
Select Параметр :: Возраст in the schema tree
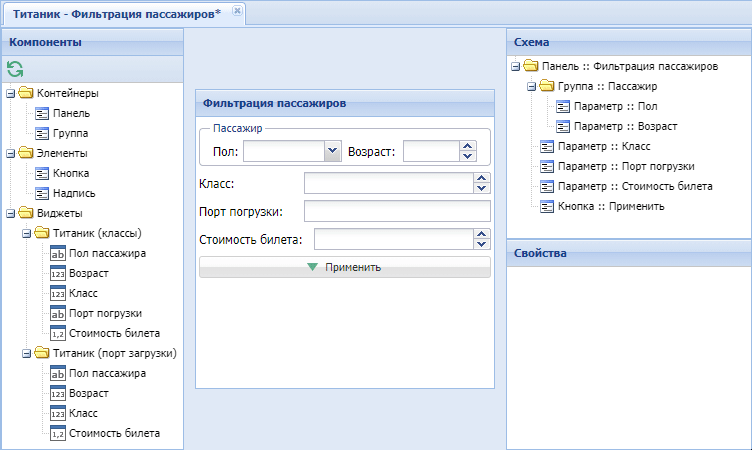point(625,126)
